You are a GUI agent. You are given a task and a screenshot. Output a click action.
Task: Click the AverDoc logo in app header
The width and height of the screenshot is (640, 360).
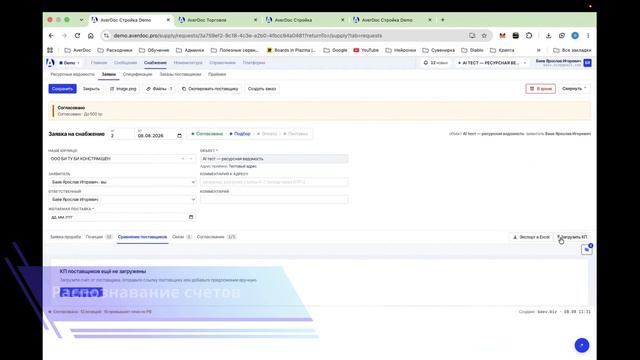(x=50, y=63)
